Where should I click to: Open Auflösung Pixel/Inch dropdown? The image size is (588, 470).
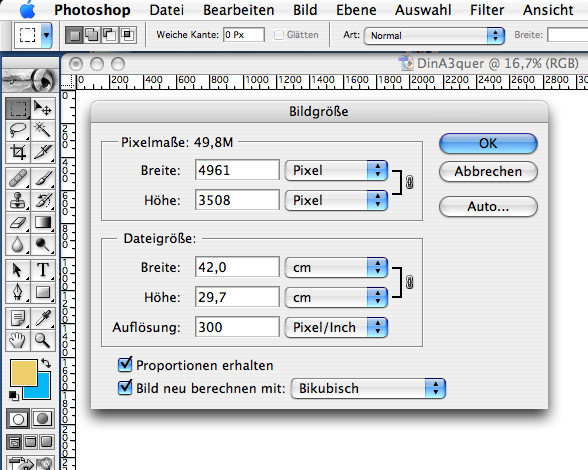pyautogui.click(x=336, y=327)
